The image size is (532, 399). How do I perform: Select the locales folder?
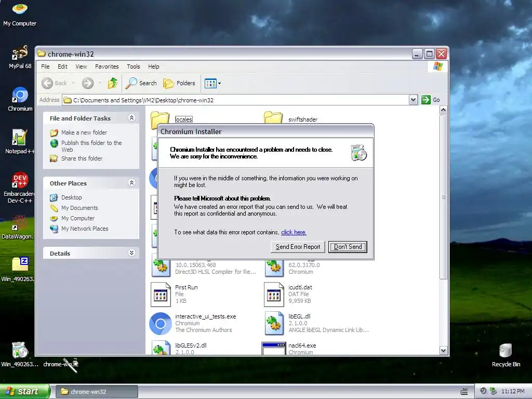coord(183,119)
